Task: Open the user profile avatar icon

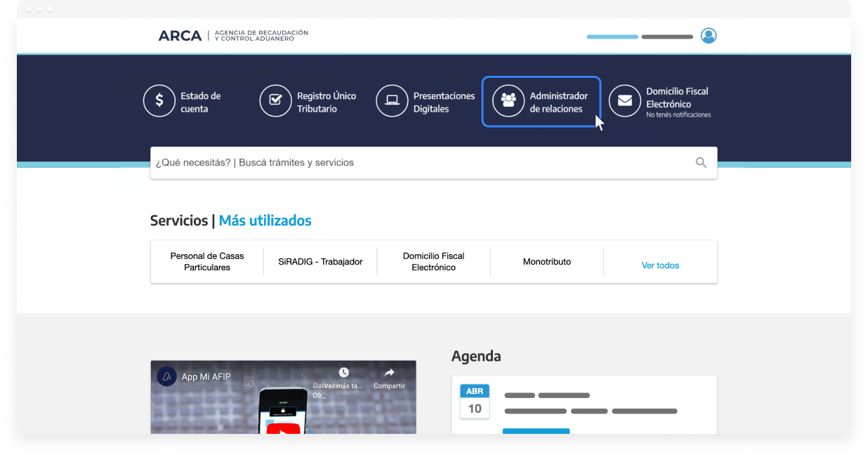Action: (709, 36)
